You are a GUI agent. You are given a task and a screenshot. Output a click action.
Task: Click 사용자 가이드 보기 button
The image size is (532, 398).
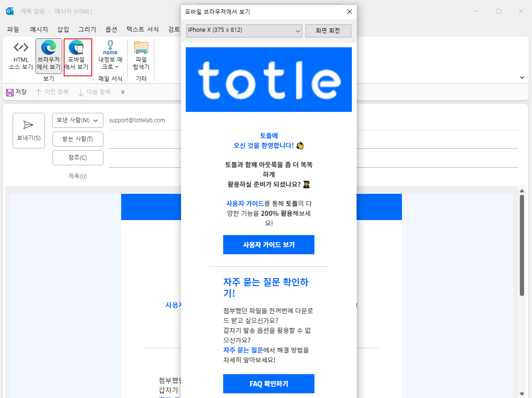click(269, 244)
